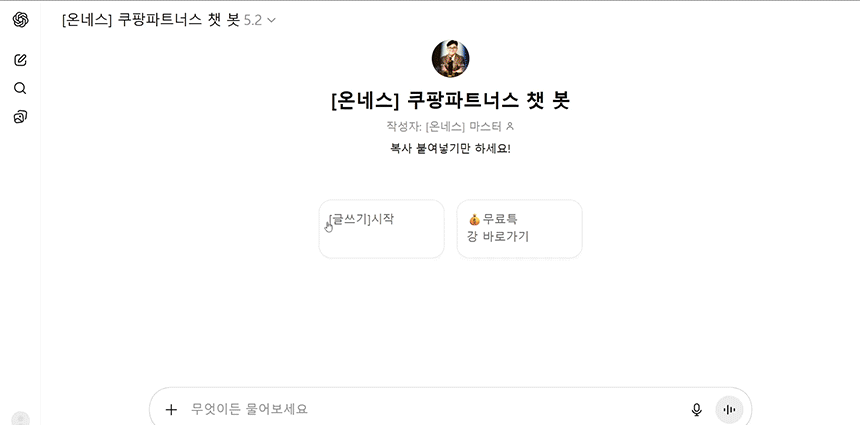Click the plus attach icon in composer
Screen dimensions: 860x425
coord(171,409)
